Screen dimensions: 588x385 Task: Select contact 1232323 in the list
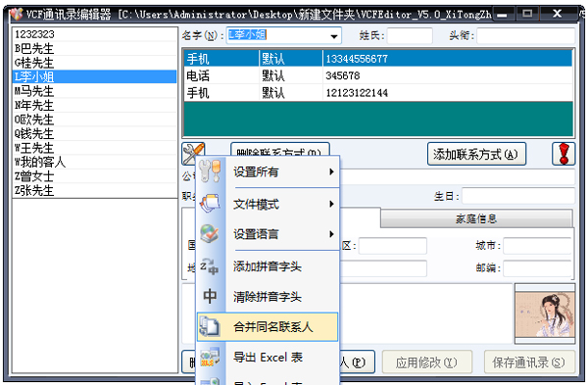(x=94, y=34)
